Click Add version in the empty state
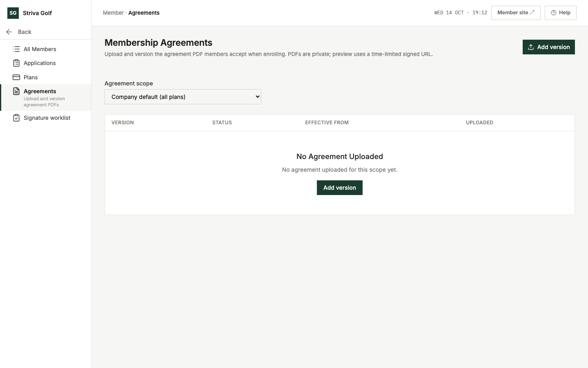The height and width of the screenshot is (368, 588). (x=340, y=188)
